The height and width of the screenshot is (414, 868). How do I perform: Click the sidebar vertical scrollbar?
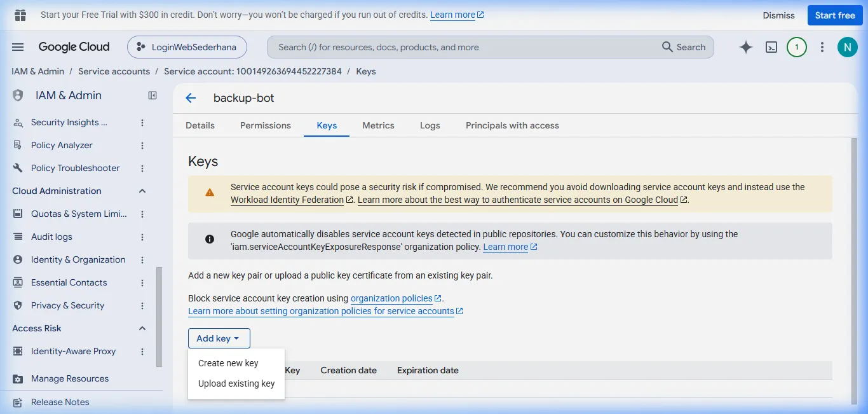159,317
